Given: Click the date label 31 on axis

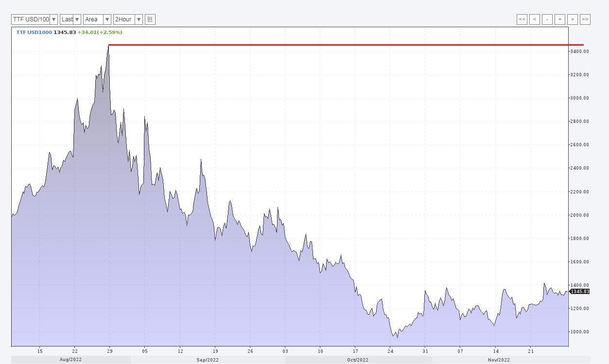Looking at the screenshot, I should (425, 351).
